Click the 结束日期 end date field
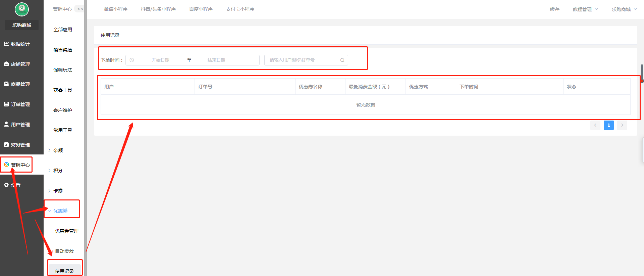Viewport: 644px width, 276px height. click(x=216, y=60)
